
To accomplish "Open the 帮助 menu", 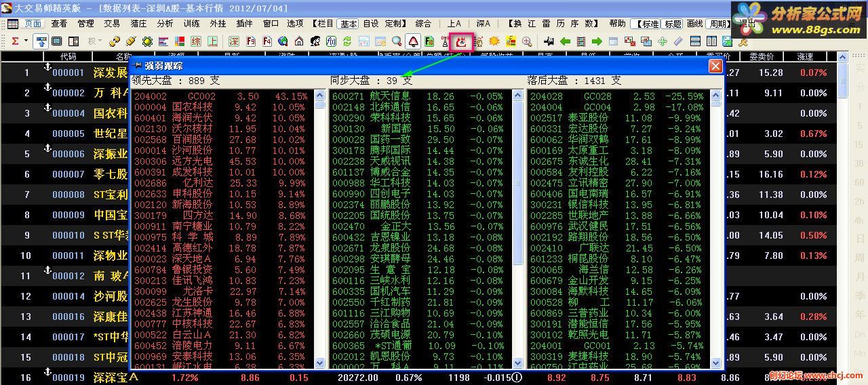I will (617, 23).
